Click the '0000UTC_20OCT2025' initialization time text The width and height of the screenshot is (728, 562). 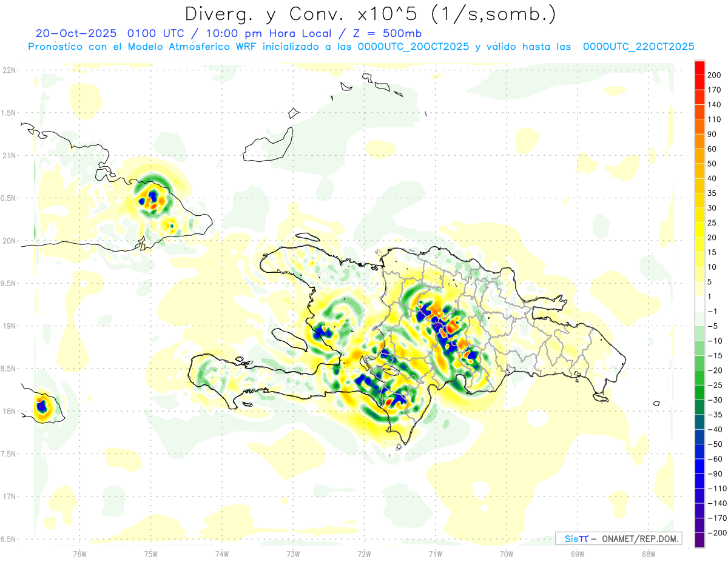[413, 47]
